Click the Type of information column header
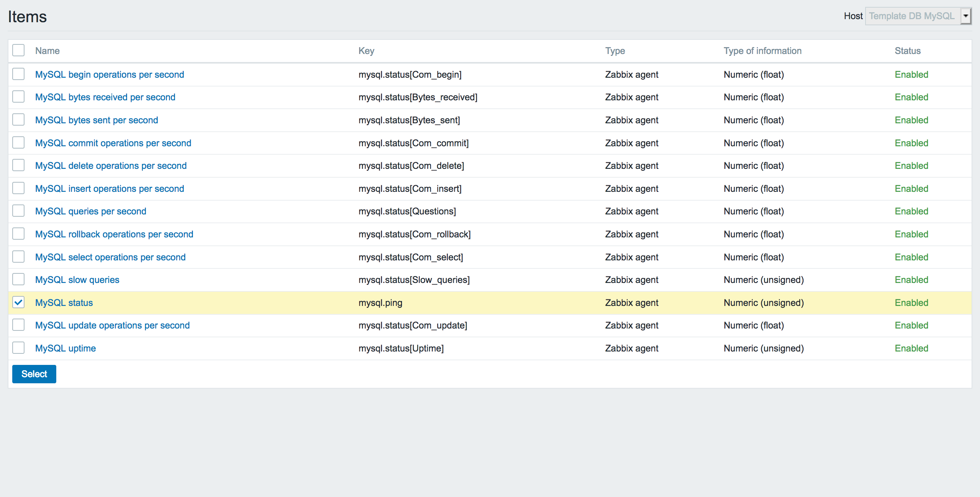 pos(763,51)
